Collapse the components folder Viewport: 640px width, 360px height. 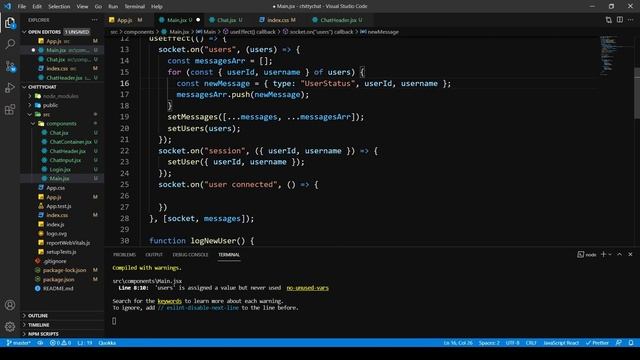click(62, 123)
